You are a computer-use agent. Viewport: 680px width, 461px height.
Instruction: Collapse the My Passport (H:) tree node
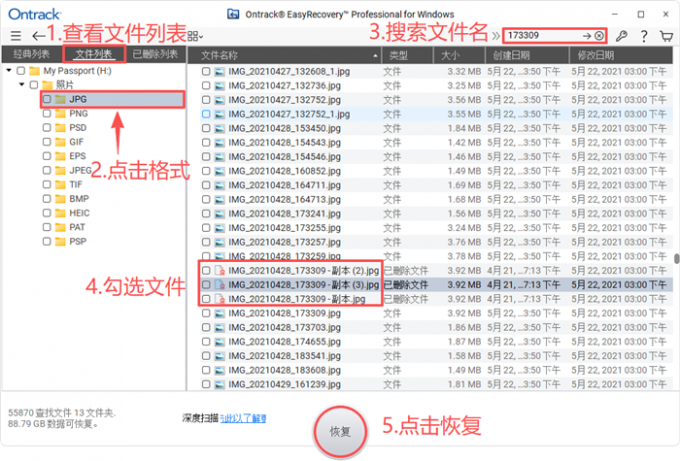point(9,70)
